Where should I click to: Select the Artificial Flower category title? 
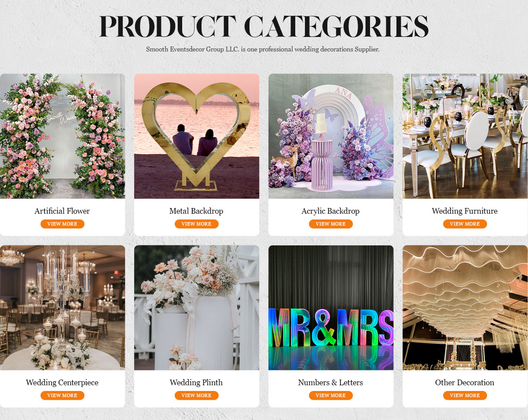(62, 211)
